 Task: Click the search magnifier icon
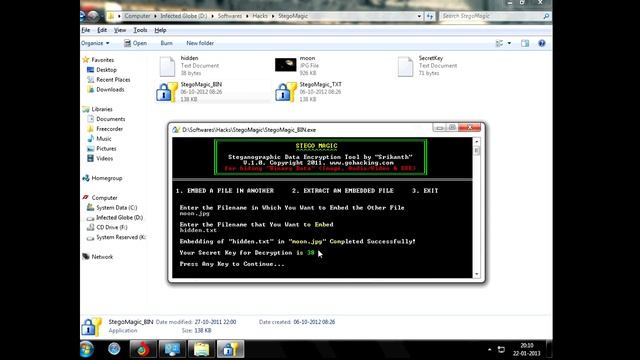click(547, 16)
